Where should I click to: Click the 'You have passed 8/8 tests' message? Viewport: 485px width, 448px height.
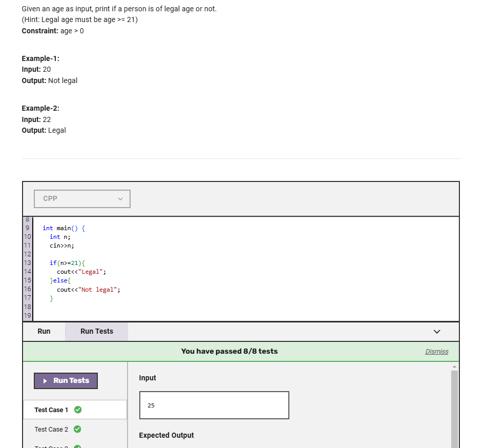(x=229, y=352)
